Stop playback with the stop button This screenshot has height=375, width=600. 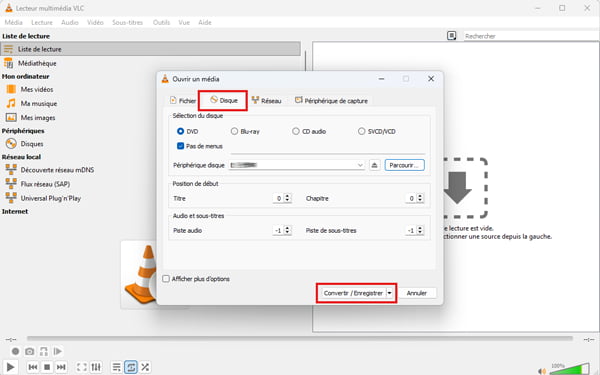(x=47, y=367)
